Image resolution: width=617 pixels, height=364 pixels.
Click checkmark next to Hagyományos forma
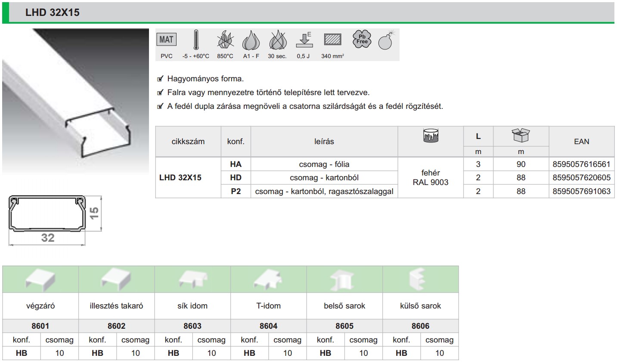pos(161,79)
